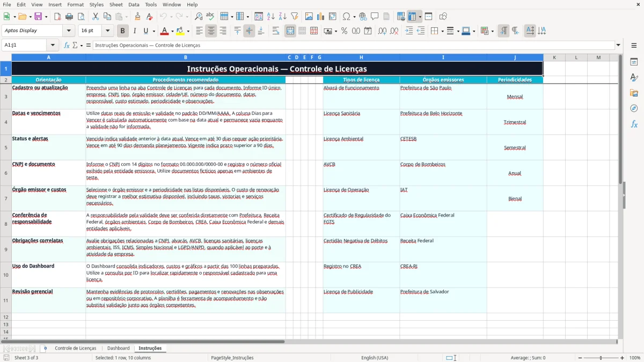Open the Format menu
The width and height of the screenshot is (644, 362).
(x=75, y=4)
